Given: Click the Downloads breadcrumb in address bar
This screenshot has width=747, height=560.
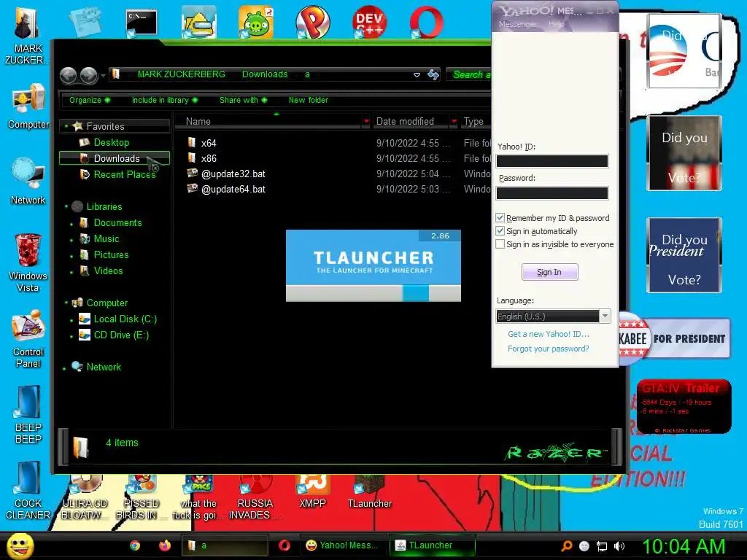Looking at the screenshot, I should tap(265, 74).
